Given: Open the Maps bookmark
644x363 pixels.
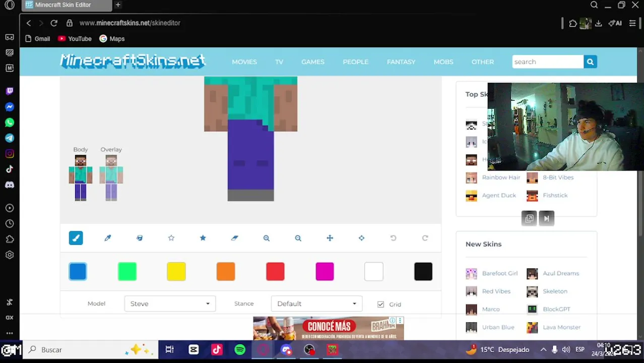Looking at the screenshot, I should 112,39.
